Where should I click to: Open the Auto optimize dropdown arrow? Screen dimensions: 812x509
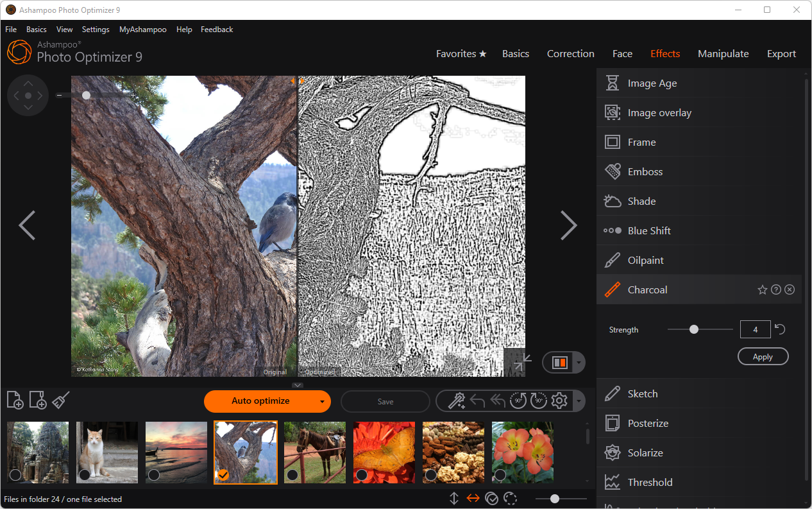pos(322,401)
